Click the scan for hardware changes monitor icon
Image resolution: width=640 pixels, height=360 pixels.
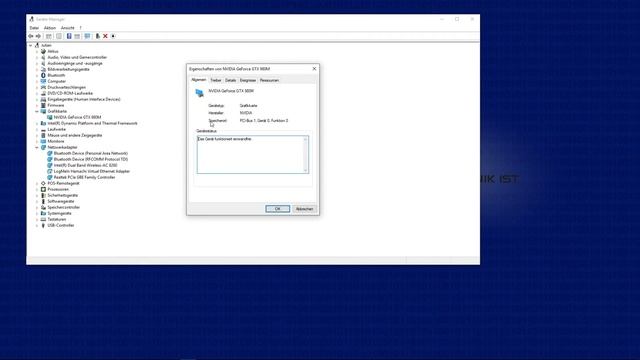(87, 36)
